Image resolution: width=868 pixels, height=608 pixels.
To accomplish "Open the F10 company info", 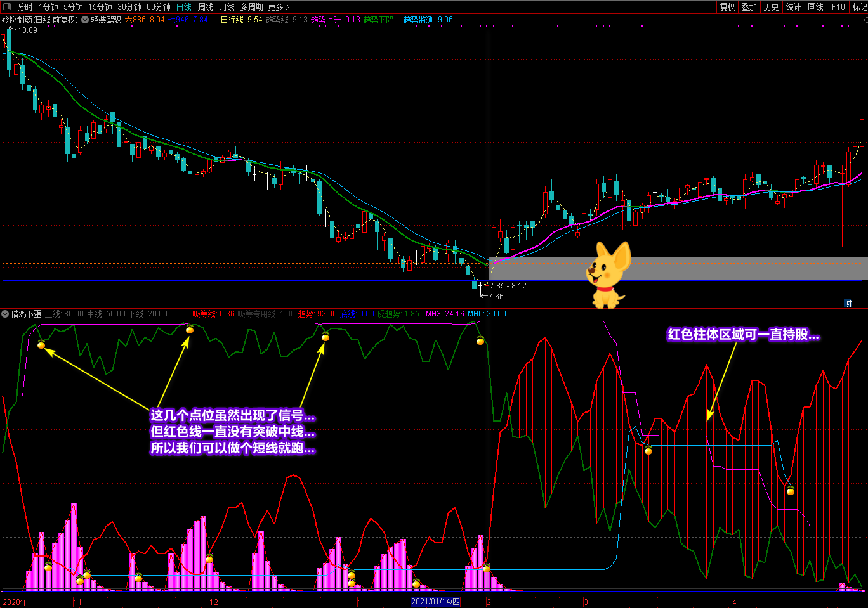I will [838, 7].
